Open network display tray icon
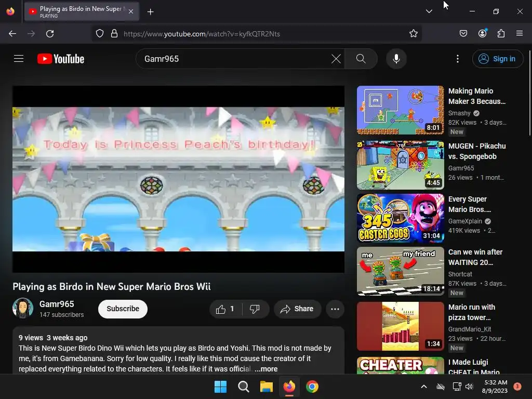Image resolution: width=532 pixels, height=399 pixels. tap(457, 387)
